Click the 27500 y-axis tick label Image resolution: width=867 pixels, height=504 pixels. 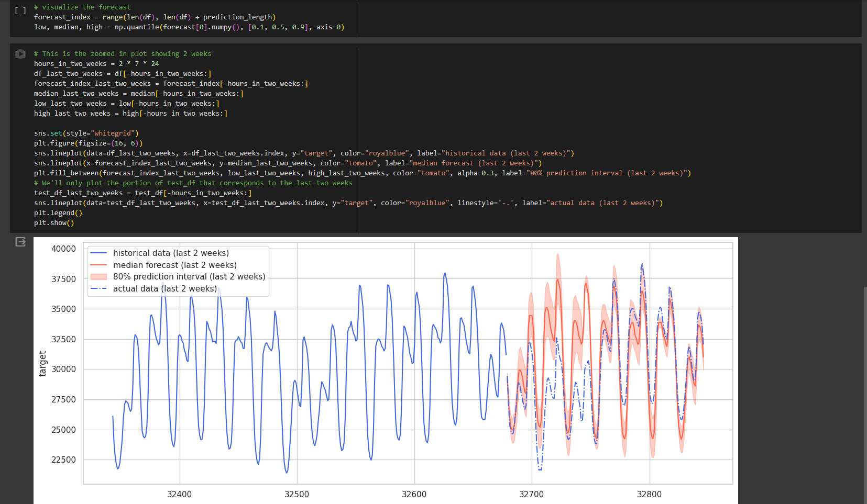tap(63, 399)
